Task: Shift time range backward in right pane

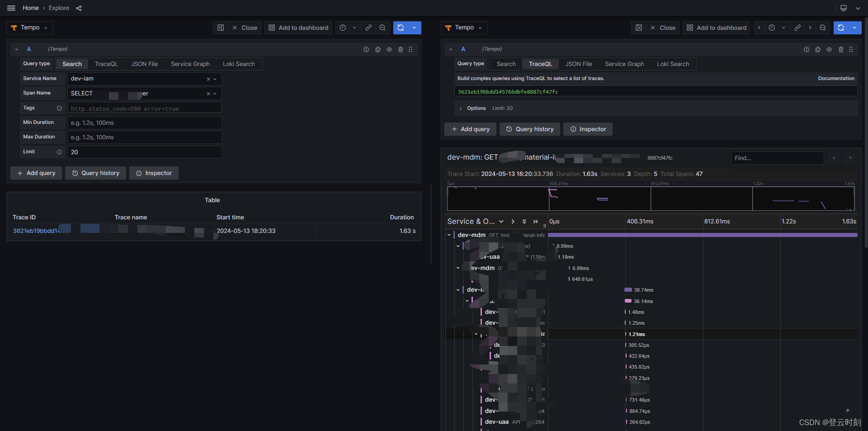Action: [x=759, y=28]
